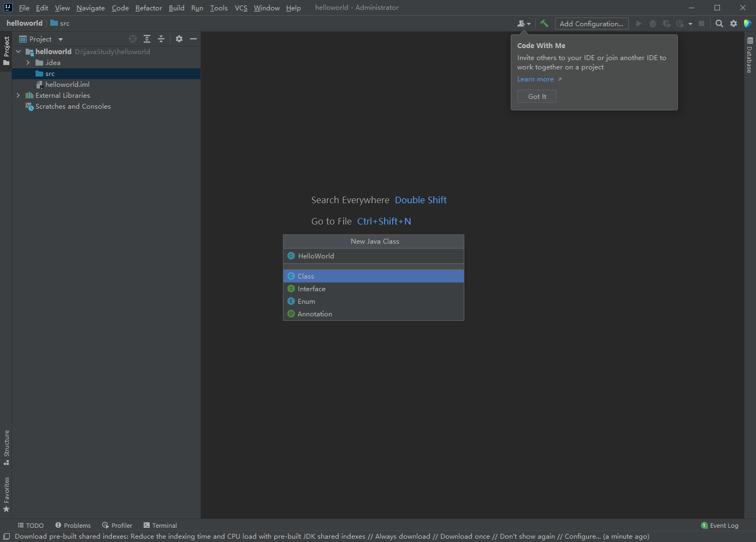Click the Stop square icon
756x542 pixels.
pyautogui.click(x=701, y=23)
